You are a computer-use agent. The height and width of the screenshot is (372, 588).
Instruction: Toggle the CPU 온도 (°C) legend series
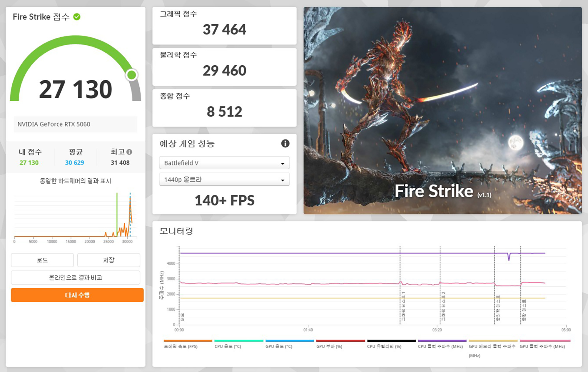(228, 346)
